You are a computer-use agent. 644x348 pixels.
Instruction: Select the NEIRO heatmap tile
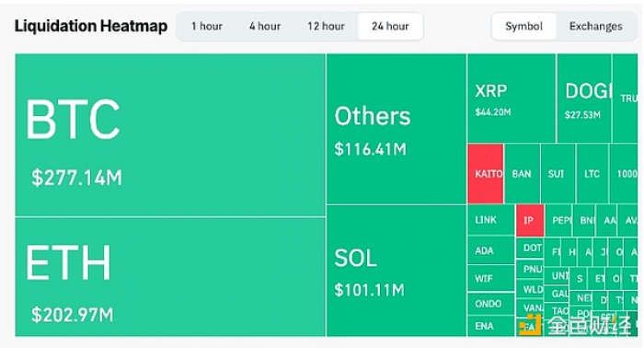pyautogui.click(x=581, y=297)
